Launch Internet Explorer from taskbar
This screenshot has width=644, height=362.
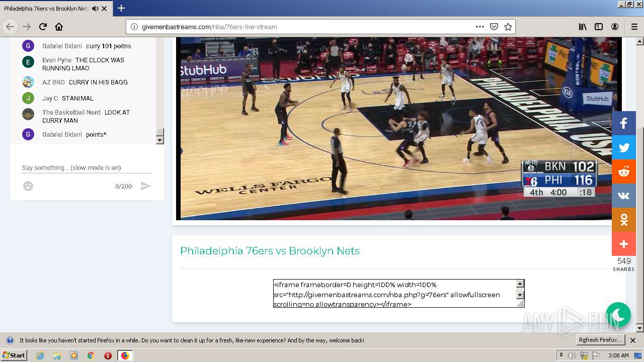(x=40, y=355)
